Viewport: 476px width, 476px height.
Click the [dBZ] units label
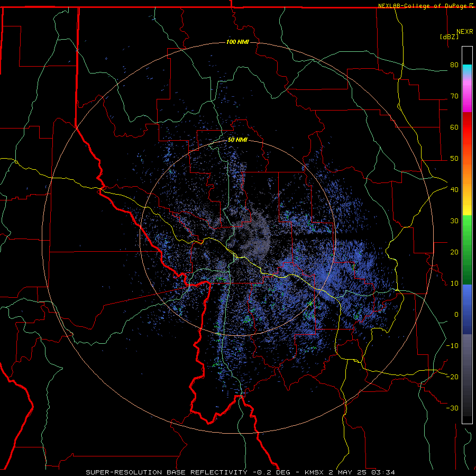[449, 36]
